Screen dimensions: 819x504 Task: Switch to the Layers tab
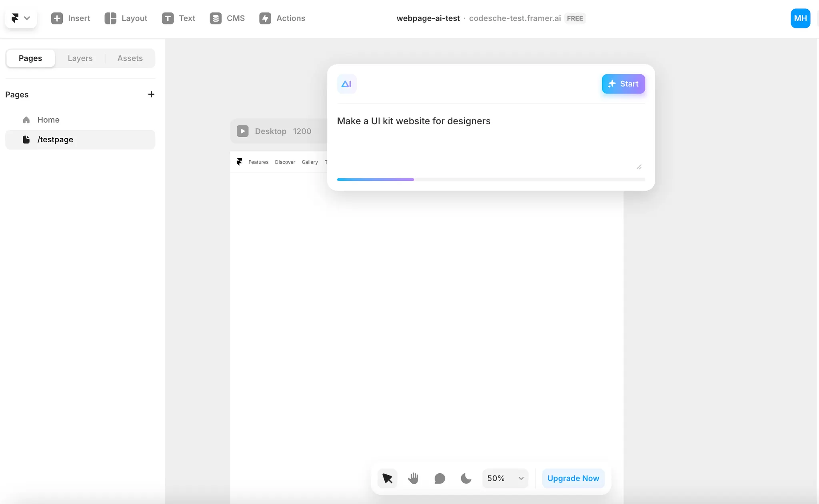coord(80,58)
